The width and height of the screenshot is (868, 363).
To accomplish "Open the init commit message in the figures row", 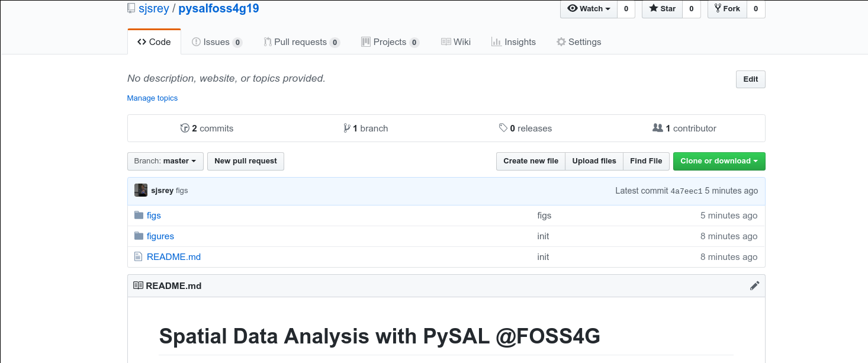I will point(543,236).
